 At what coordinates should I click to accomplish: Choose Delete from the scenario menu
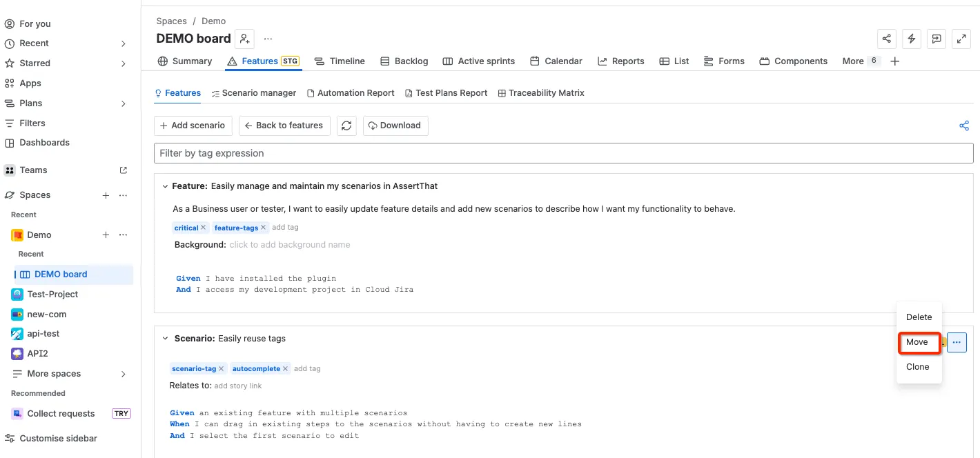point(919,317)
